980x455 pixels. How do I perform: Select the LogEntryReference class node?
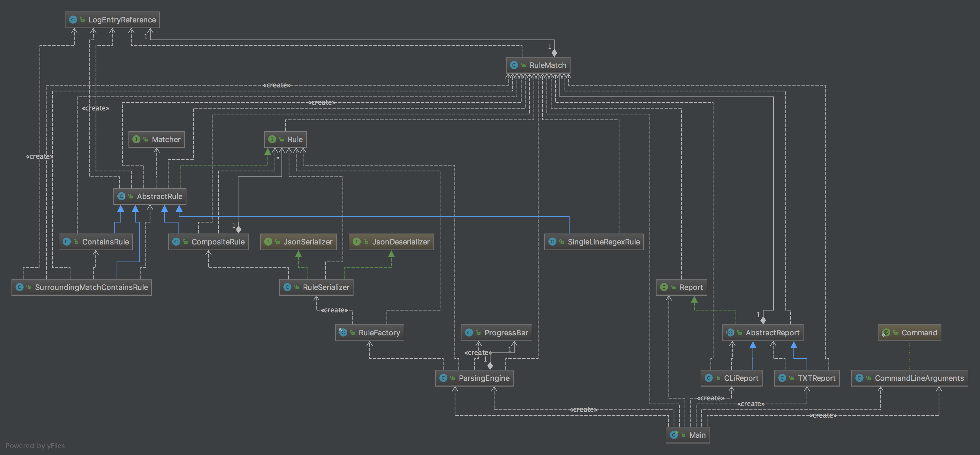point(112,20)
